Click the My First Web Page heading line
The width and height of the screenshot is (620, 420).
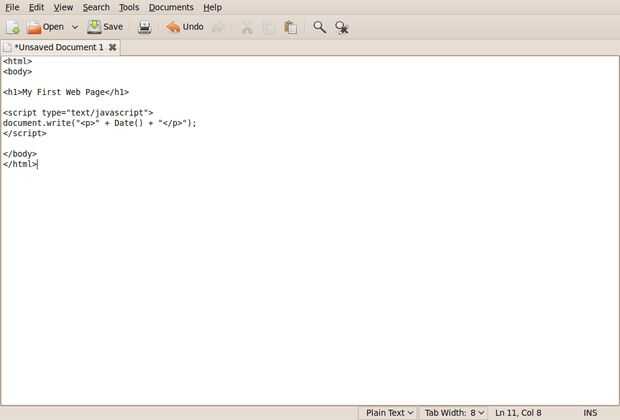tap(66, 92)
